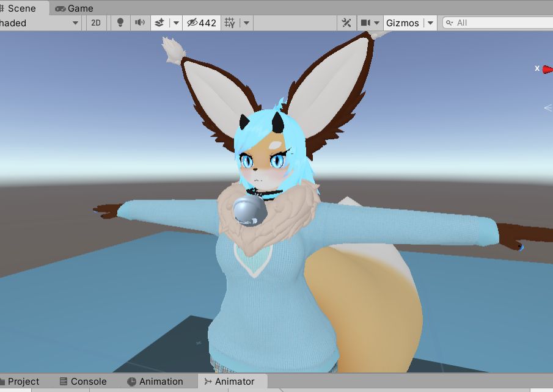Viewport: 553px width, 392px height.
Task: Open the Shaded draw mode dropdown
Action: [40, 23]
